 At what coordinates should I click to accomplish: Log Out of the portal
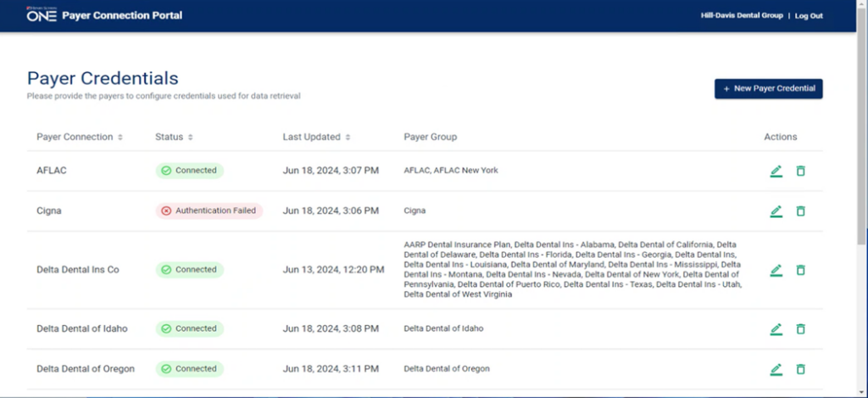point(809,16)
